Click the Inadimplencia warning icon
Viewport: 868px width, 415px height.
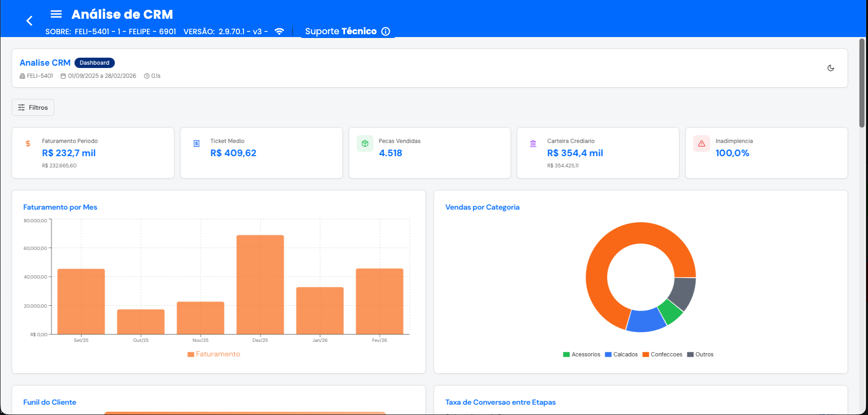(x=701, y=143)
